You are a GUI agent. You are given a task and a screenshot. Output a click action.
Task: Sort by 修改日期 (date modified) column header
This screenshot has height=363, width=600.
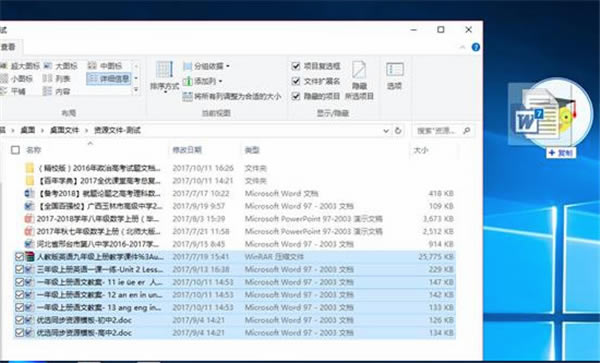187,150
